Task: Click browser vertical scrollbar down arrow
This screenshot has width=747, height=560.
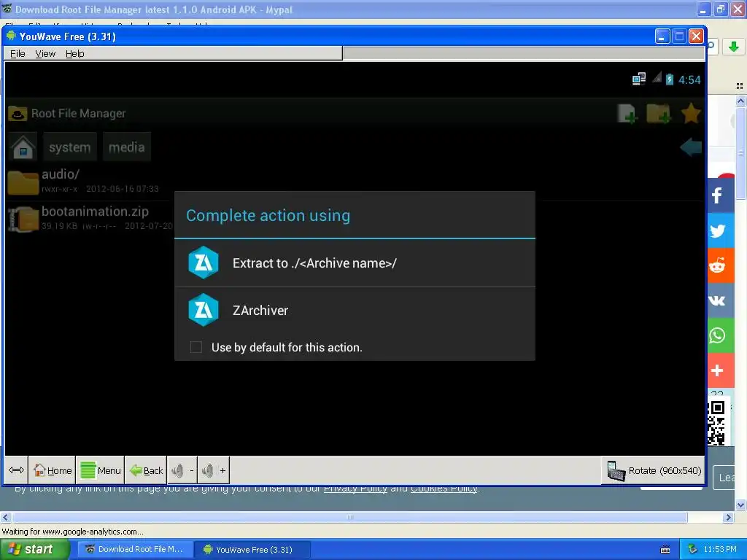Action: click(x=740, y=505)
